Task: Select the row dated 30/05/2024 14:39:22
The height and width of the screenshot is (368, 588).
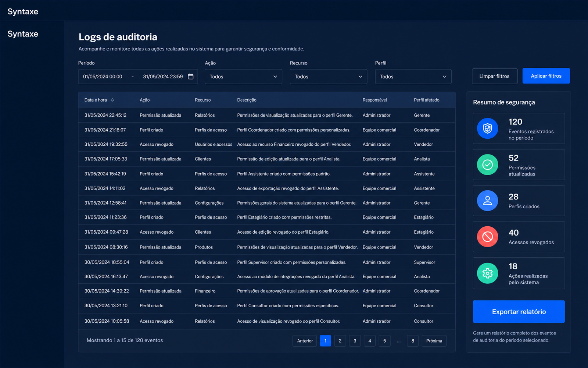Action: pos(267,291)
